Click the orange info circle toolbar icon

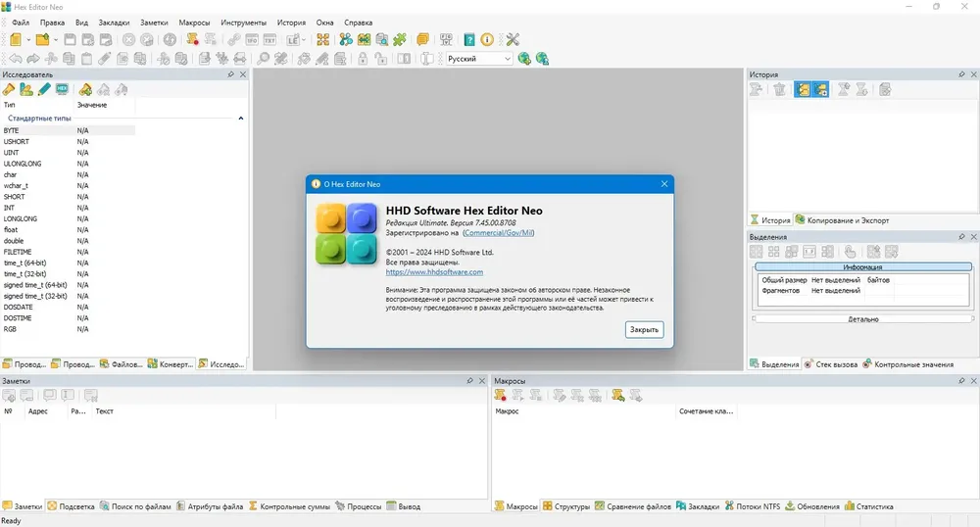(x=487, y=39)
